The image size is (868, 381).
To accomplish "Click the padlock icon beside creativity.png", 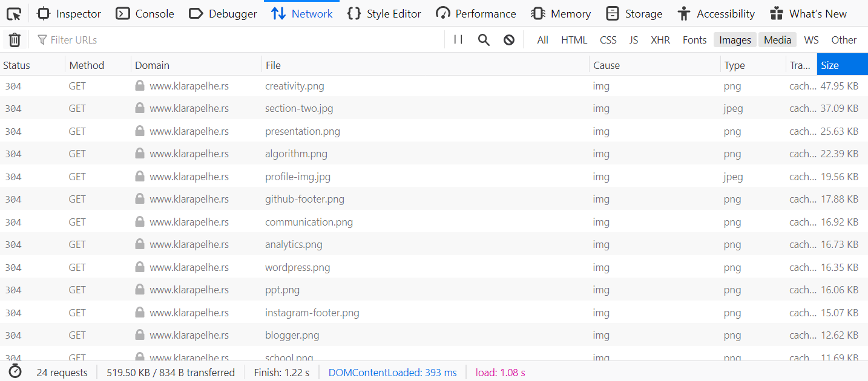I will click(139, 85).
